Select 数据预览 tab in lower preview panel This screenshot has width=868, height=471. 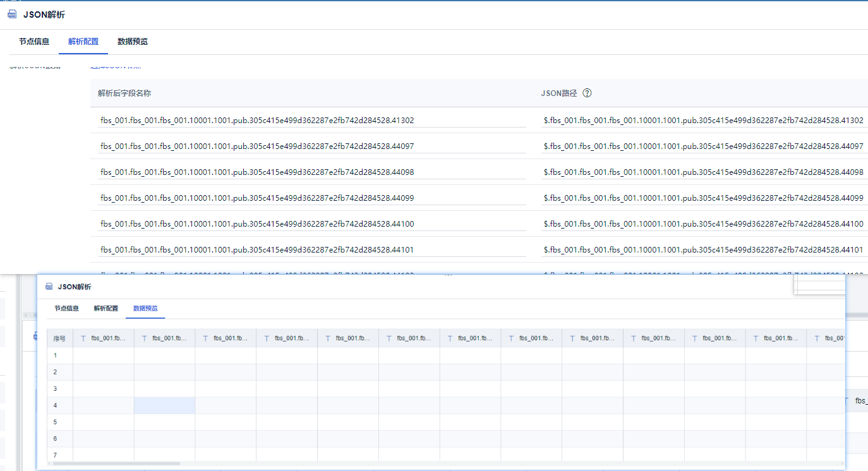click(145, 309)
